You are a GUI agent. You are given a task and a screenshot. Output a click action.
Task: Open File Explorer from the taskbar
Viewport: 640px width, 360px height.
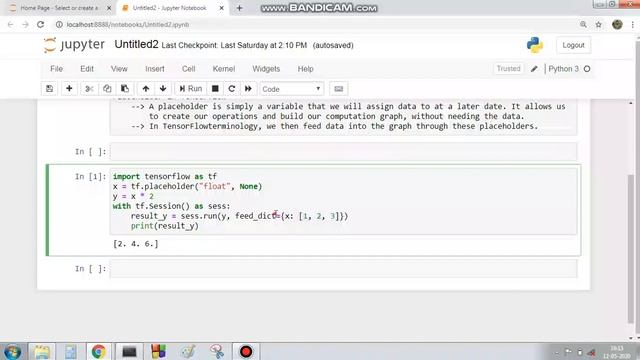pos(41,351)
